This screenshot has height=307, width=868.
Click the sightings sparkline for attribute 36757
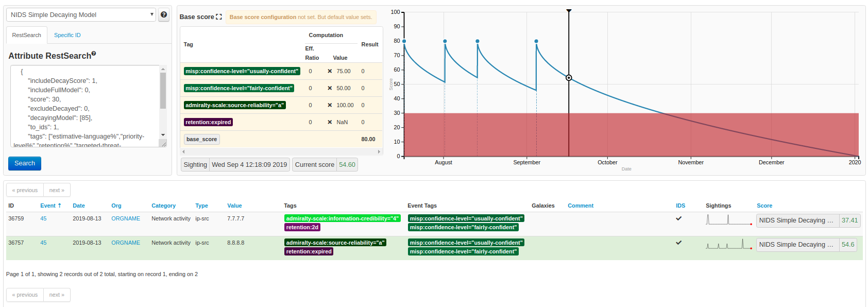click(x=728, y=244)
